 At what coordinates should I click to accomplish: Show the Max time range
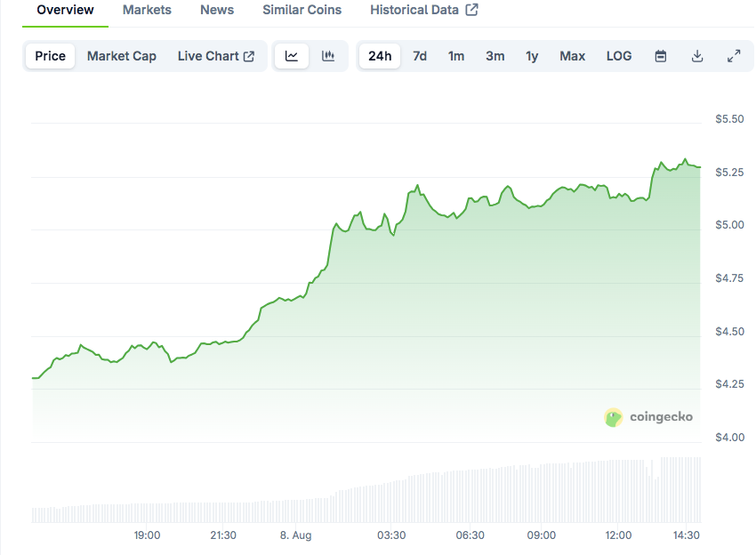coord(572,56)
